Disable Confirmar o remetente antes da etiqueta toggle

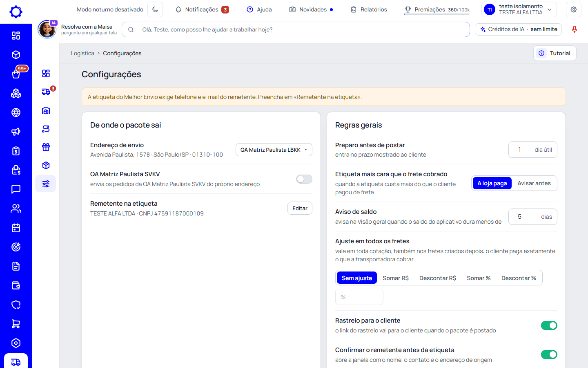click(x=549, y=355)
